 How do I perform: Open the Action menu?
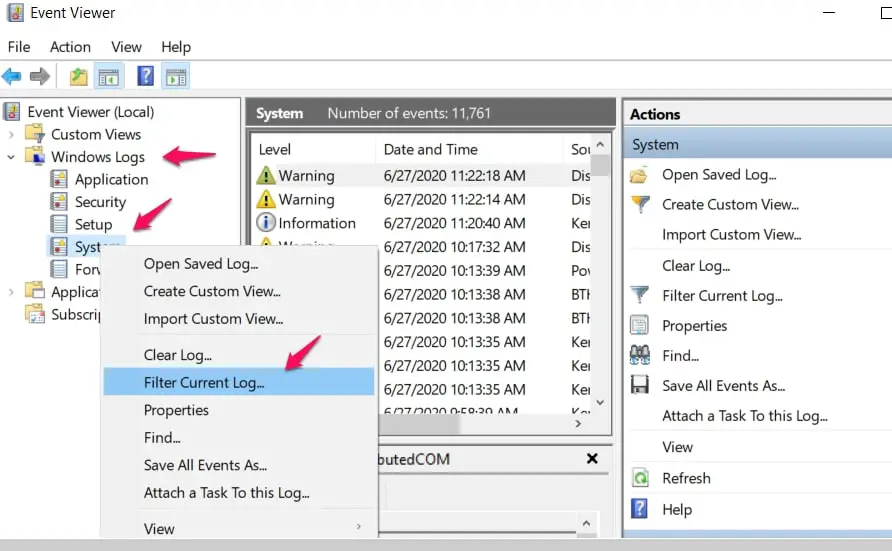point(70,47)
